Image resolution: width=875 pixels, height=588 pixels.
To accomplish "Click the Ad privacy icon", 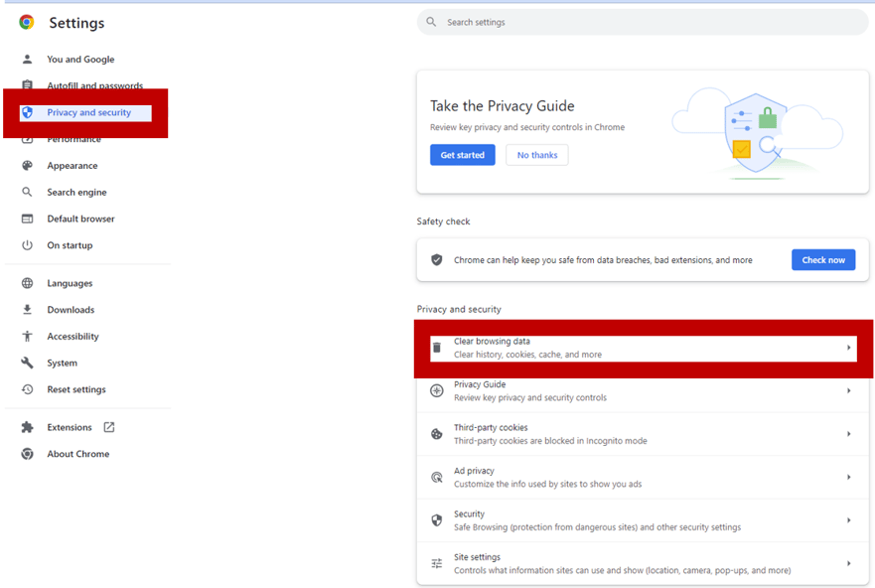I will 436,477.
